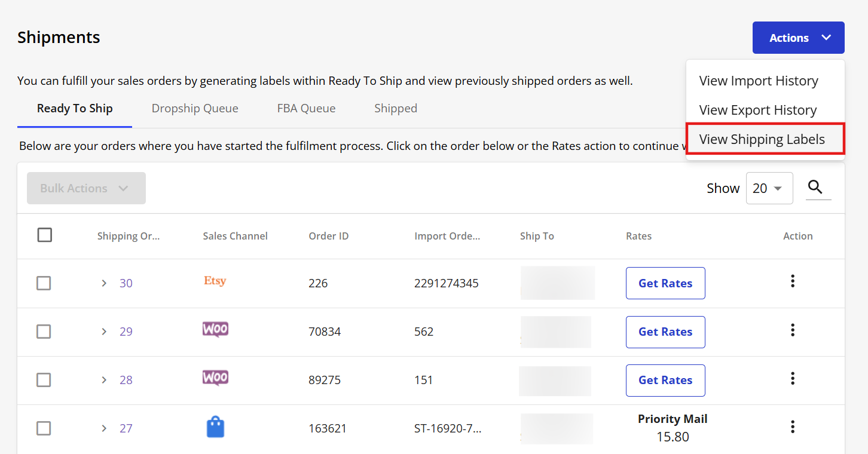
Task: Open three-dot action menu for order 29
Action: (x=793, y=330)
